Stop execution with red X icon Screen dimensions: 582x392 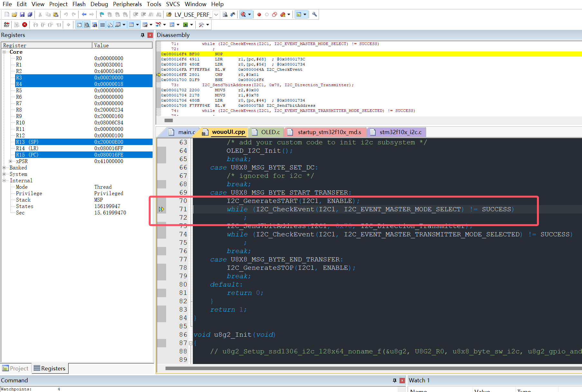(x=24, y=25)
